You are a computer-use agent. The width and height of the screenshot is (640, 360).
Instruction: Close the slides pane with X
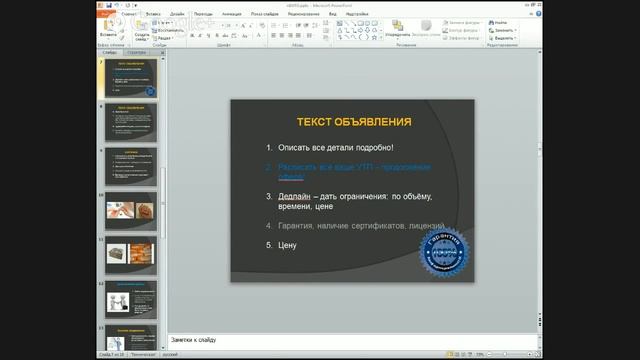click(162, 53)
